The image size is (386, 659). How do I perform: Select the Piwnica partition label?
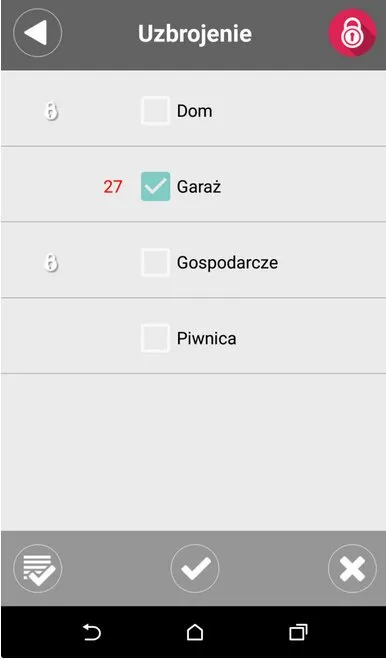[x=206, y=338]
